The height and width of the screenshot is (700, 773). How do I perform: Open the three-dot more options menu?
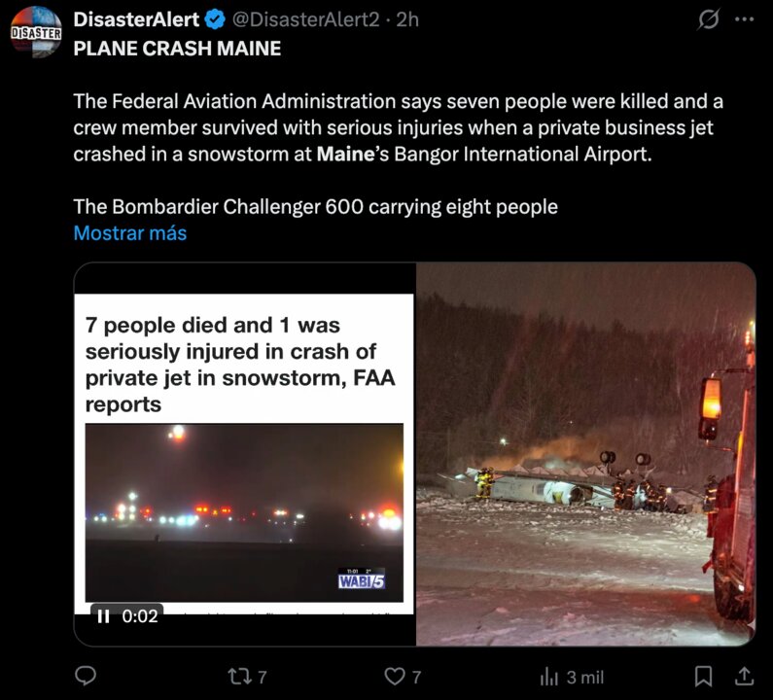point(745,19)
